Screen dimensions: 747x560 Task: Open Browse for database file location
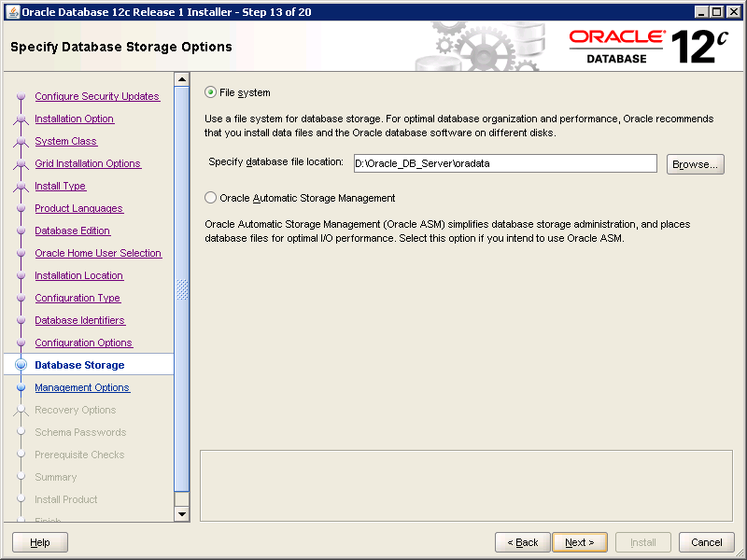pos(695,164)
